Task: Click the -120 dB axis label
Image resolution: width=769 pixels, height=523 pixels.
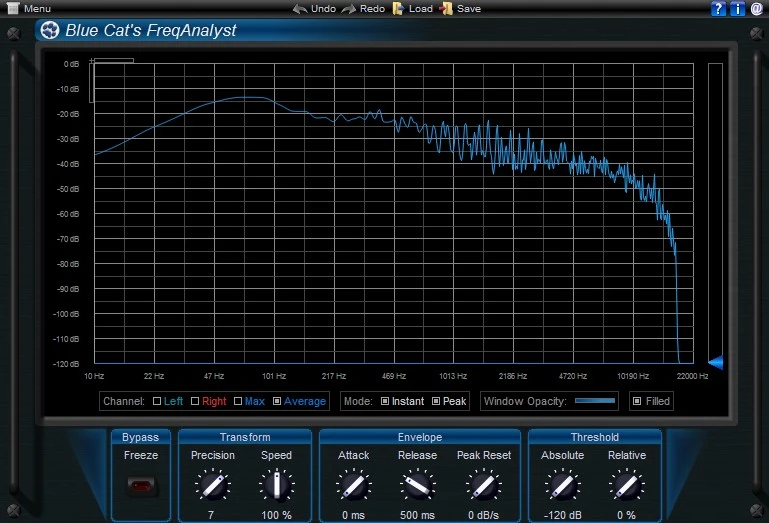Action: click(x=66, y=364)
